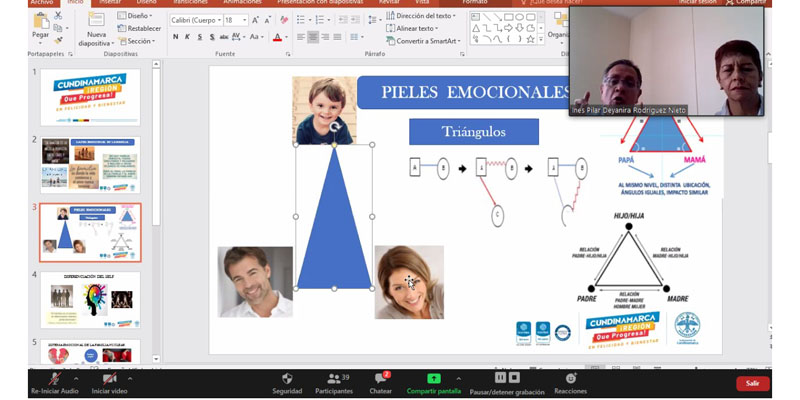Select the right arrow shape in gallery

(509, 28)
